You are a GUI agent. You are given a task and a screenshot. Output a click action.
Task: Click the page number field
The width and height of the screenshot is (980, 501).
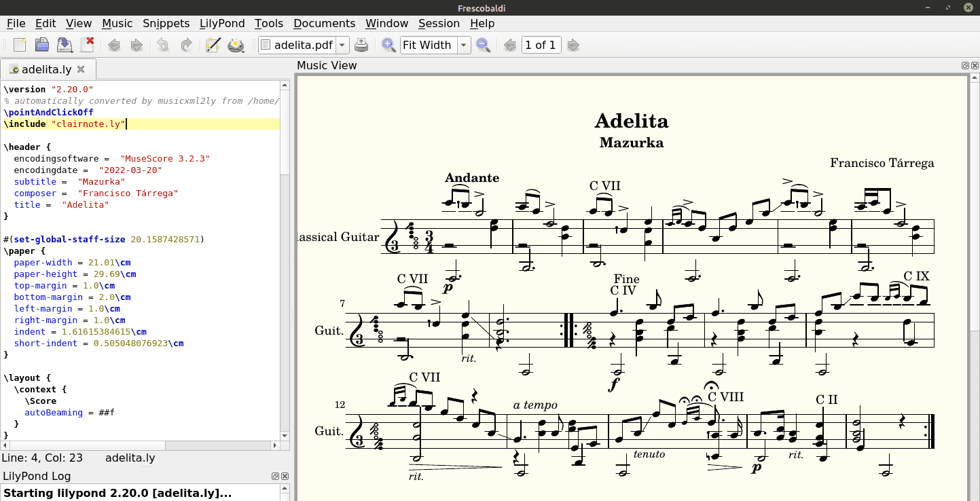(541, 45)
